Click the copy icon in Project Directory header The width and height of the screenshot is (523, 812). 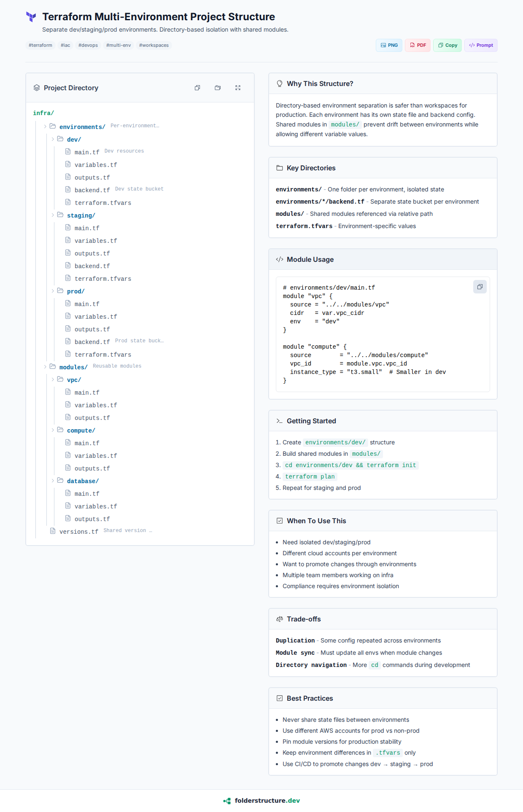(x=197, y=88)
